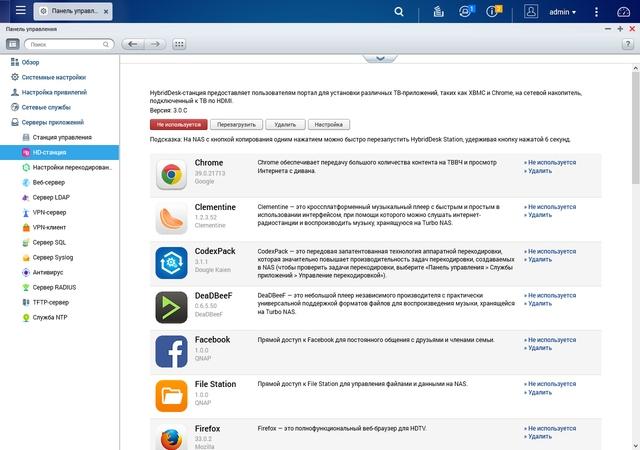Click the Перезагрузить button

(236, 125)
